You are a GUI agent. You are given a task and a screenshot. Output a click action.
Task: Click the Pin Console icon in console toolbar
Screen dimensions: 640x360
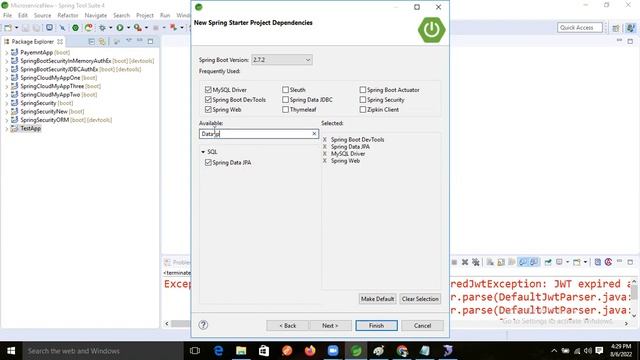[548, 262]
